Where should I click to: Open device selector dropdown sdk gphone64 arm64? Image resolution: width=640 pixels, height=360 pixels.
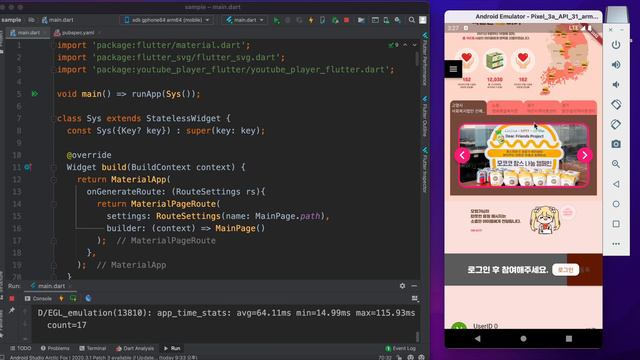[x=167, y=20]
